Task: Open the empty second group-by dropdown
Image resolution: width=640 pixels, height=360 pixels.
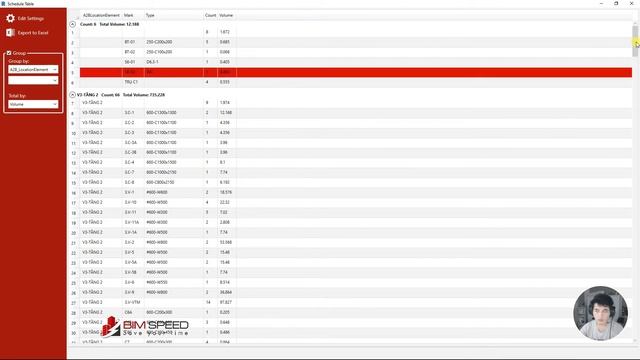Action: (33, 80)
